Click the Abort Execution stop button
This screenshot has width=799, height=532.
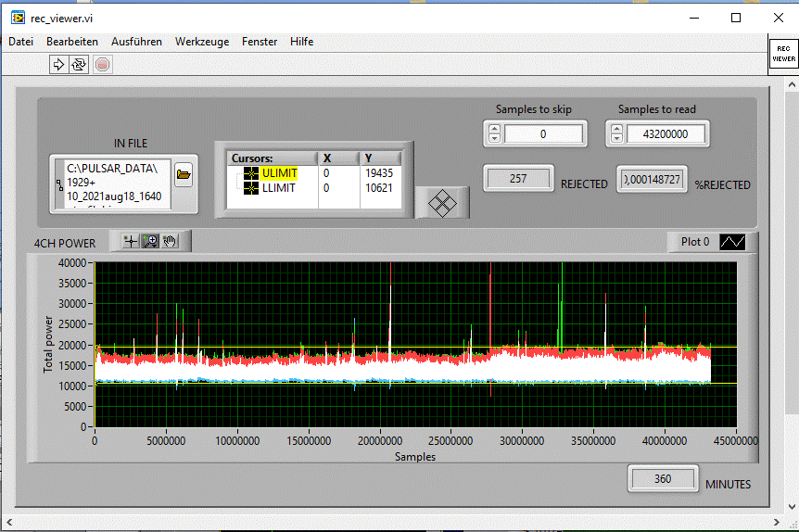coord(102,65)
